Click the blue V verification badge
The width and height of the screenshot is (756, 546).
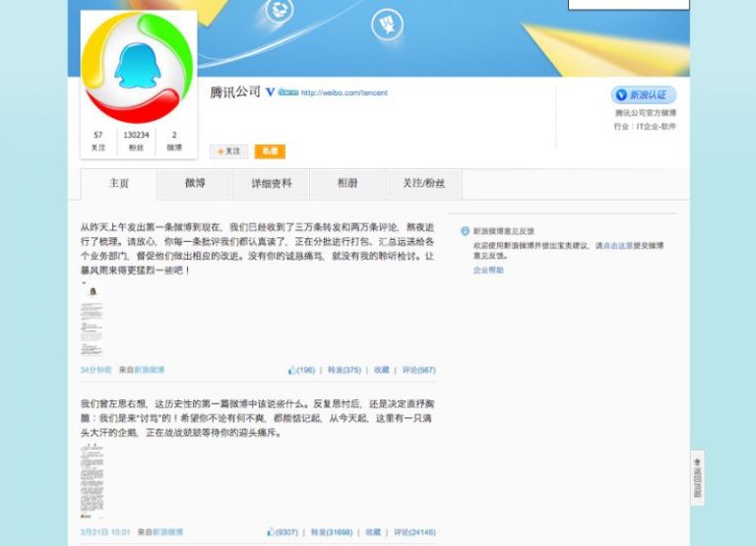(x=271, y=92)
